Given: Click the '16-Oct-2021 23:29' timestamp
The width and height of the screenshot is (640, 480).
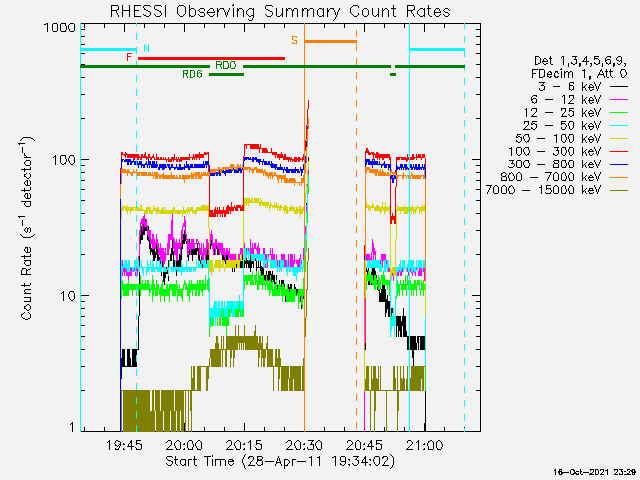Looking at the screenshot, I should coord(595,472).
